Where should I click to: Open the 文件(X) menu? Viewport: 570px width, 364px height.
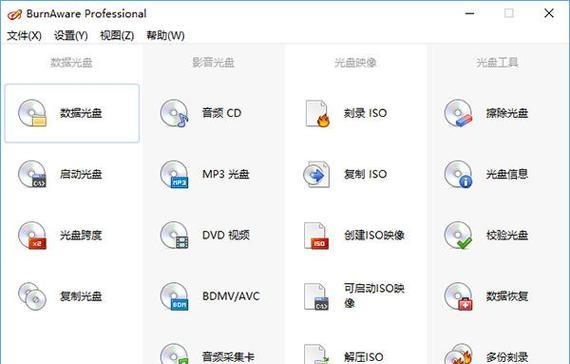[24, 36]
